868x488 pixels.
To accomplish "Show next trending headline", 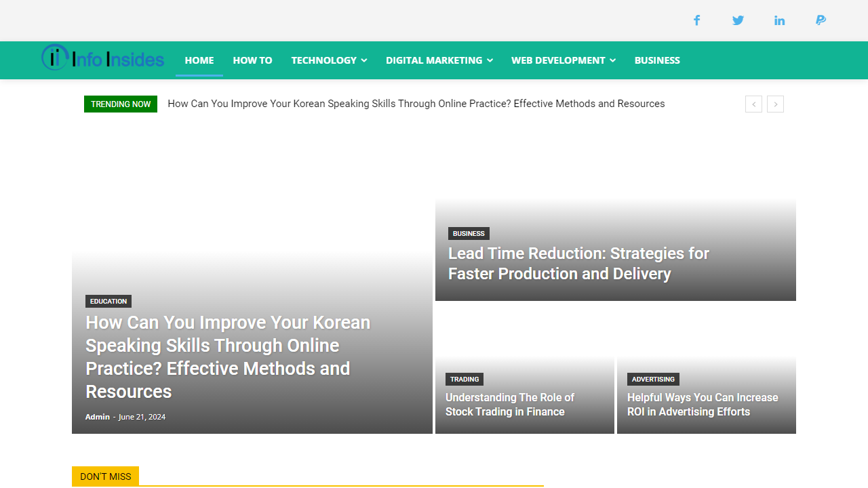I will (x=775, y=104).
